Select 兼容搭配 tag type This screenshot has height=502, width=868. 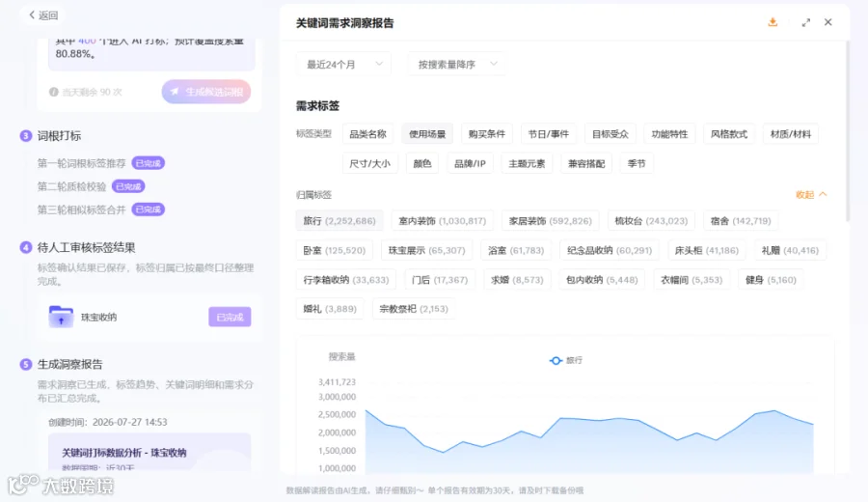click(586, 163)
